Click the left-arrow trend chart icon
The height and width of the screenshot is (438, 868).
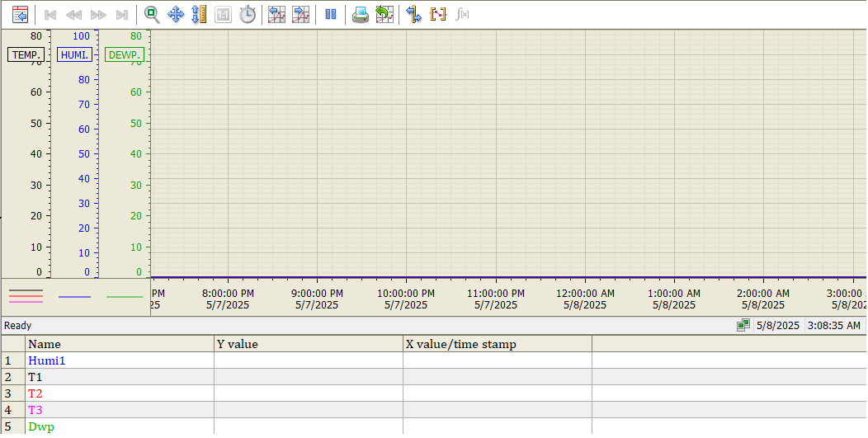tap(277, 14)
